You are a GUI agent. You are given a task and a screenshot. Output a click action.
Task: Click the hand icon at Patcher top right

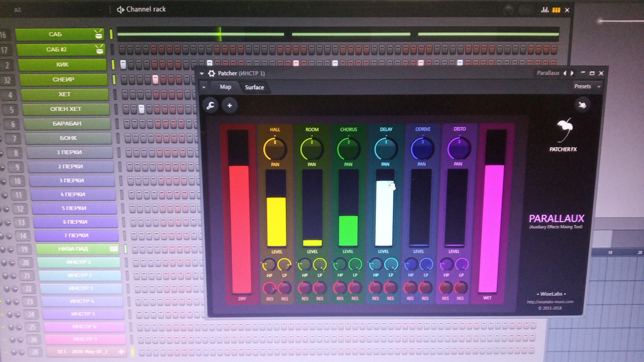582,105
